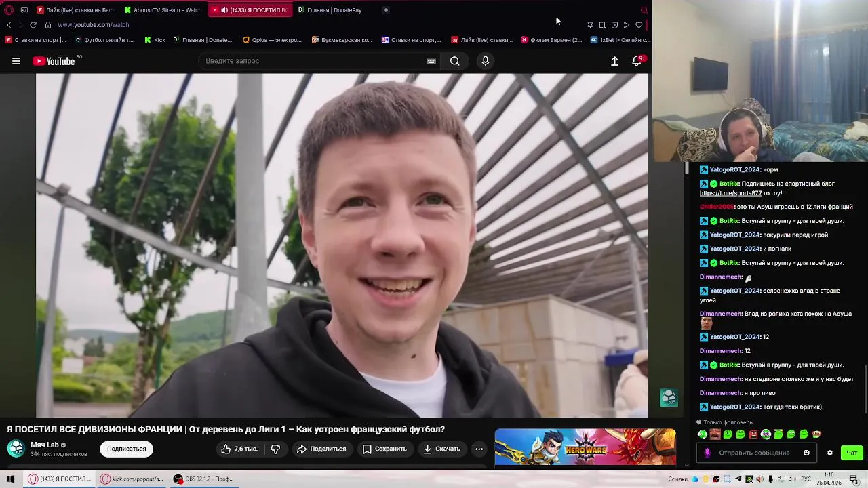The width and height of the screenshot is (868, 488).
Task: Open the Мяч Lab channel avatar
Action: pos(16,448)
